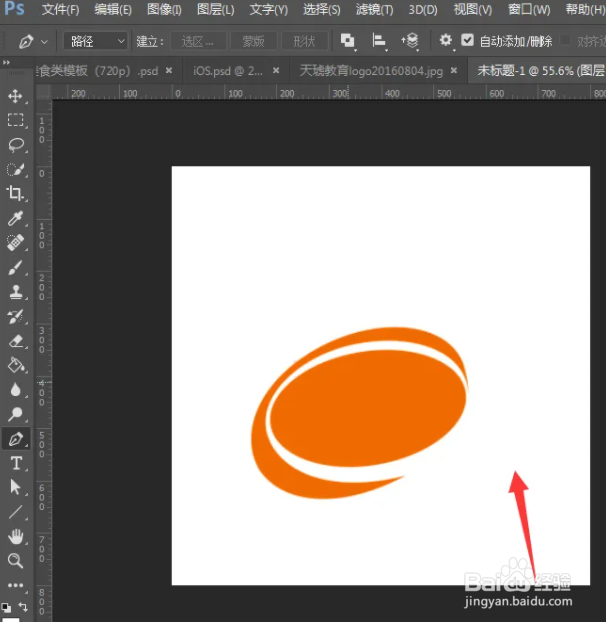606x622 pixels.
Task: Toggle the 自动添加/删除 checkbox
Action: pos(468,40)
